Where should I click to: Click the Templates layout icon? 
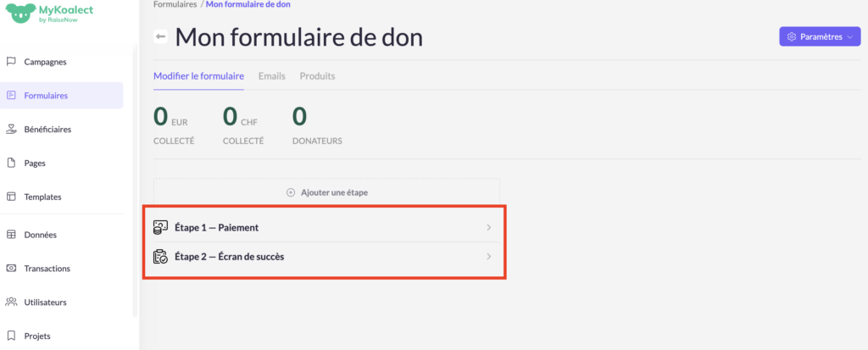pyautogui.click(x=11, y=197)
